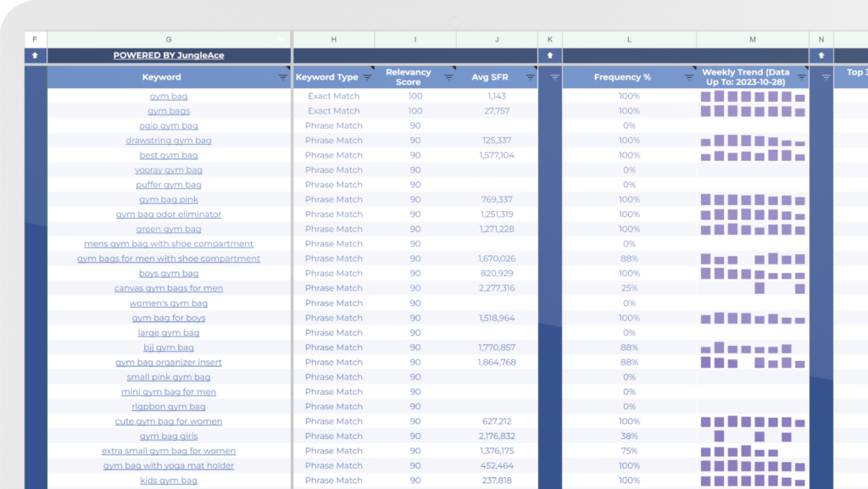Select the 'Exact Match' cell for 'gym bags'

[333, 111]
